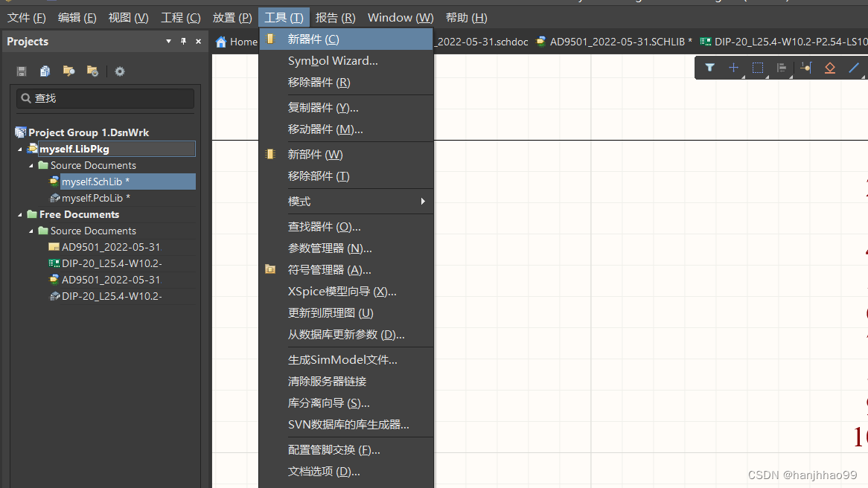Image resolution: width=868 pixels, height=488 pixels.
Task: Select Project Group 1.DsnWrk
Action: [89, 132]
